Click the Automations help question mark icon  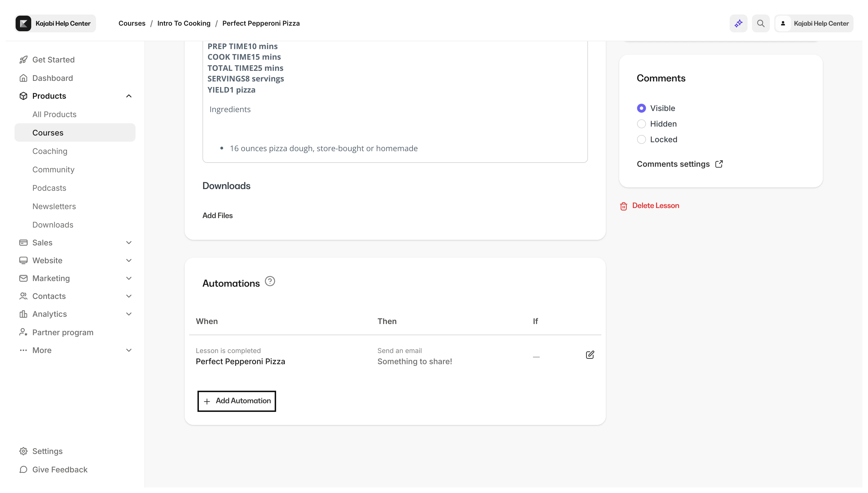[x=270, y=281]
